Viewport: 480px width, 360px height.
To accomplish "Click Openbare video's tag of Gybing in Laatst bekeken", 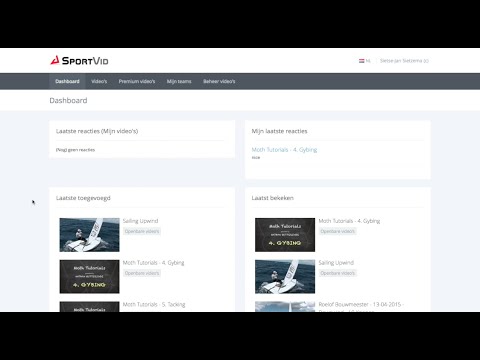I will coord(338,231).
